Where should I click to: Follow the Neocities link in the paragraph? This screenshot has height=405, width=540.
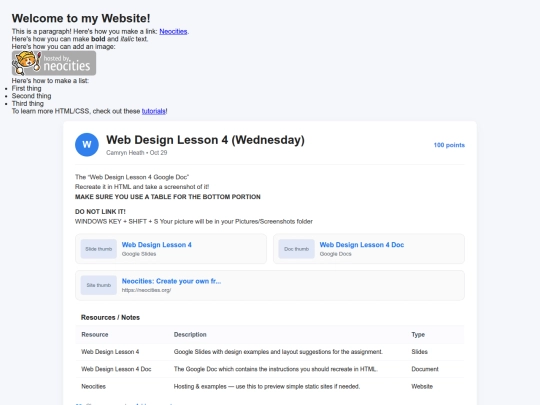click(x=173, y=31)
